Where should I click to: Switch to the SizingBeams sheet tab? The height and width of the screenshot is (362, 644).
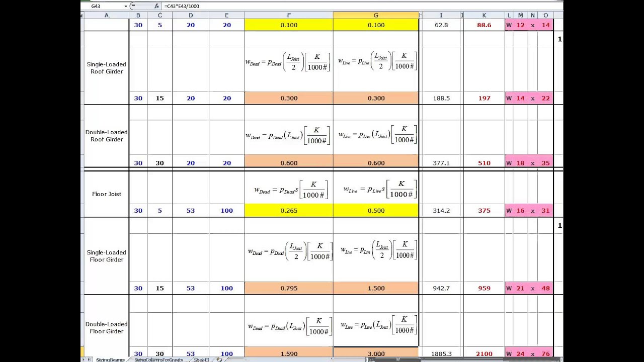point(110,359)
